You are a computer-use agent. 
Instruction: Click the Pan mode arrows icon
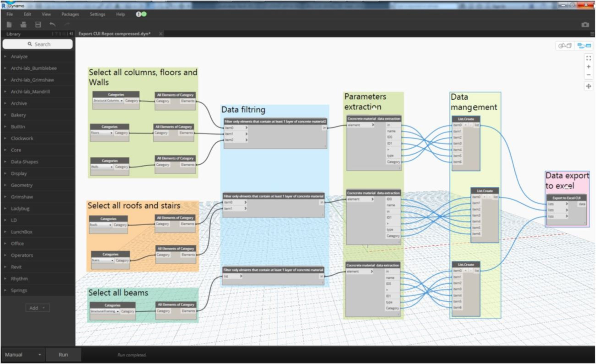[588, 86]
